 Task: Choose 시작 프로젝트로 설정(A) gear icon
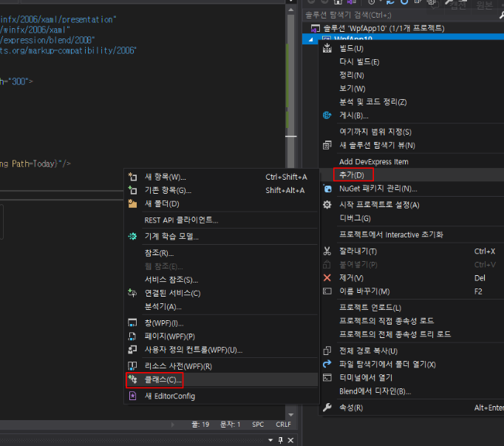(327, 205)
